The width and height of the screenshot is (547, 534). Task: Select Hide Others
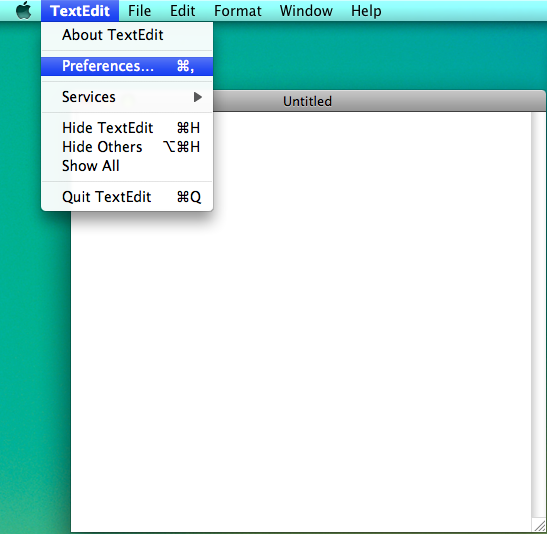pyautogui.click(x=127, y=147)
